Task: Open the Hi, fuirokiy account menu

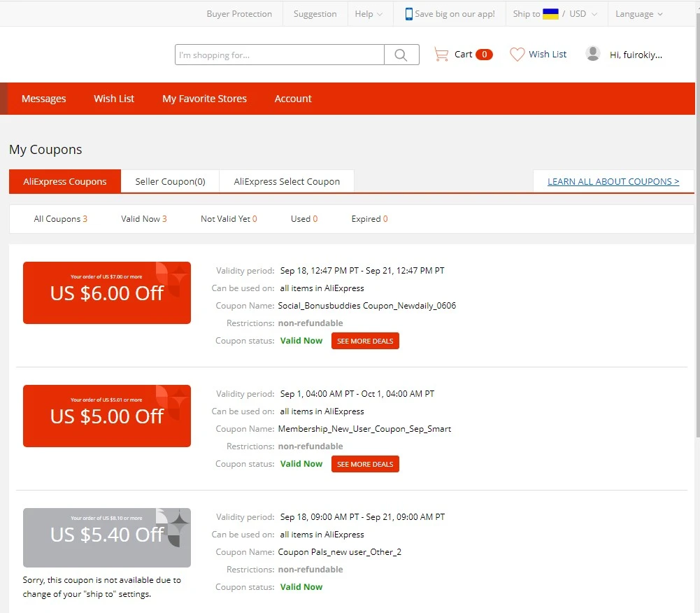Action: [636, 55]
